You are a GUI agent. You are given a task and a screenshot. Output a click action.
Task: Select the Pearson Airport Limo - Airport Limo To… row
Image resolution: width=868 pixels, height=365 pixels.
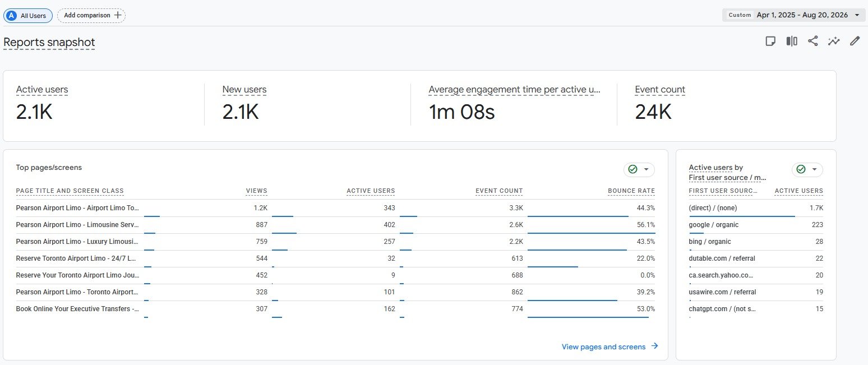pos(335,208)
